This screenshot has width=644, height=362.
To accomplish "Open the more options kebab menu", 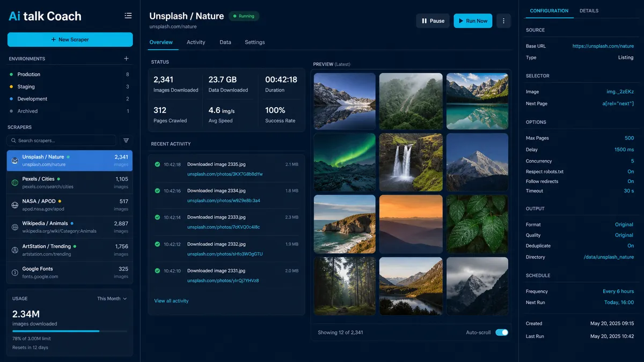I will point(503,21).
